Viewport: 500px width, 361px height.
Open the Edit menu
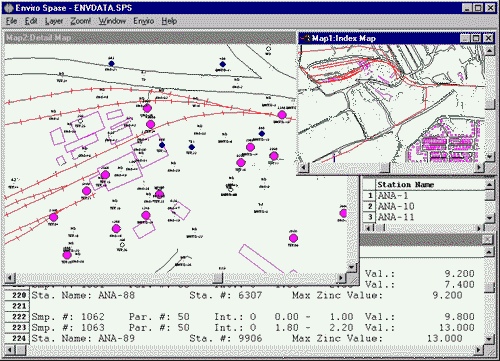pos(31,21)
